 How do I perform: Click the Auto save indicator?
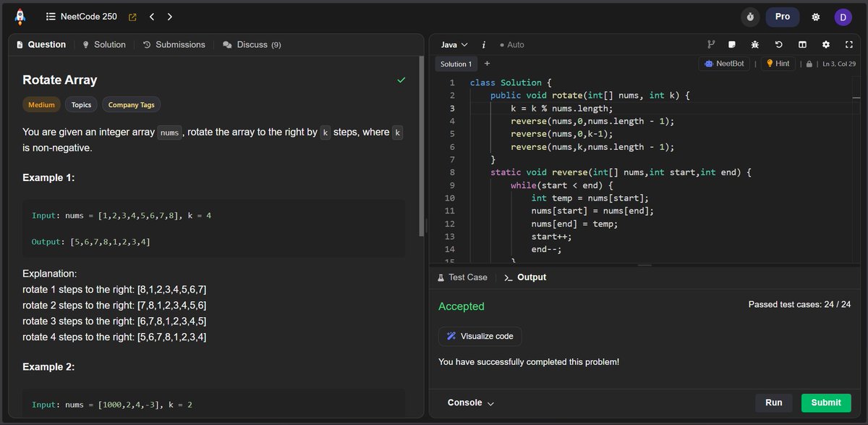pos(512,45)
